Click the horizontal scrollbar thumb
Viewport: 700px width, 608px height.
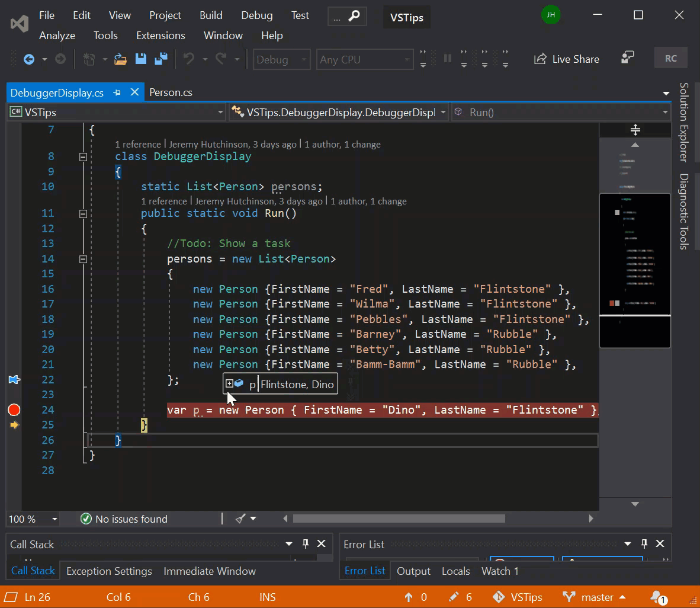(399, 518)
